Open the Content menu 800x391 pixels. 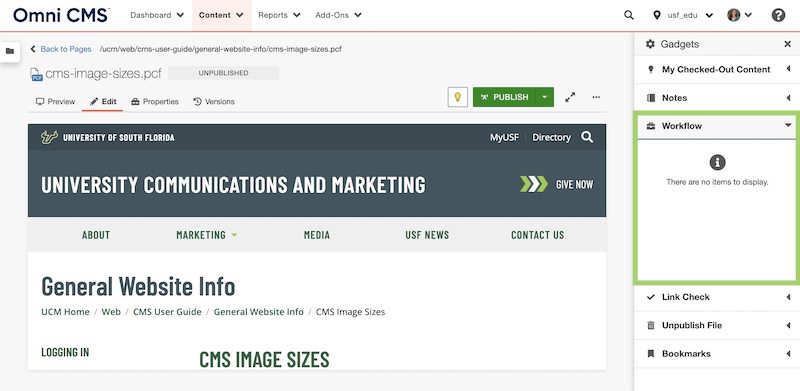click(x=221, y=15)
